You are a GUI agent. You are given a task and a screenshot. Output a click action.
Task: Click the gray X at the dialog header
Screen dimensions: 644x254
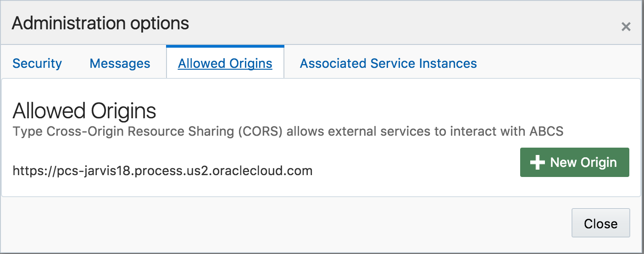(x=626, y=27)
